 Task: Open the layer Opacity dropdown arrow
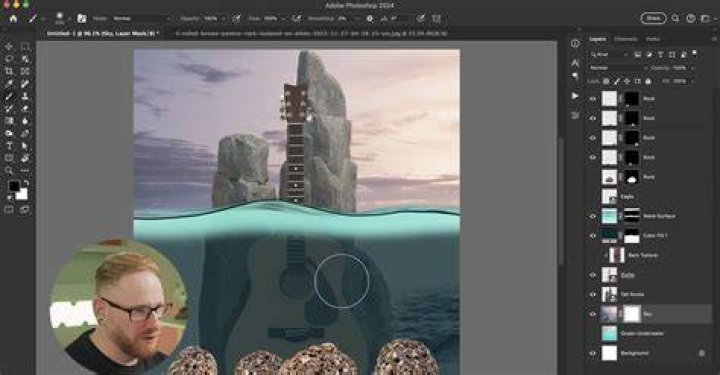(693, 68)
